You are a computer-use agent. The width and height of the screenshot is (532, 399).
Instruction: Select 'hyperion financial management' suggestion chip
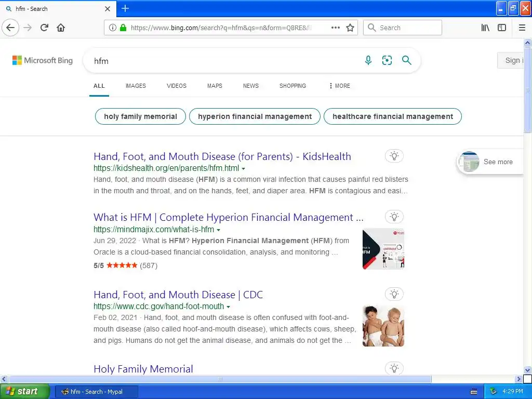coord(255,116)
